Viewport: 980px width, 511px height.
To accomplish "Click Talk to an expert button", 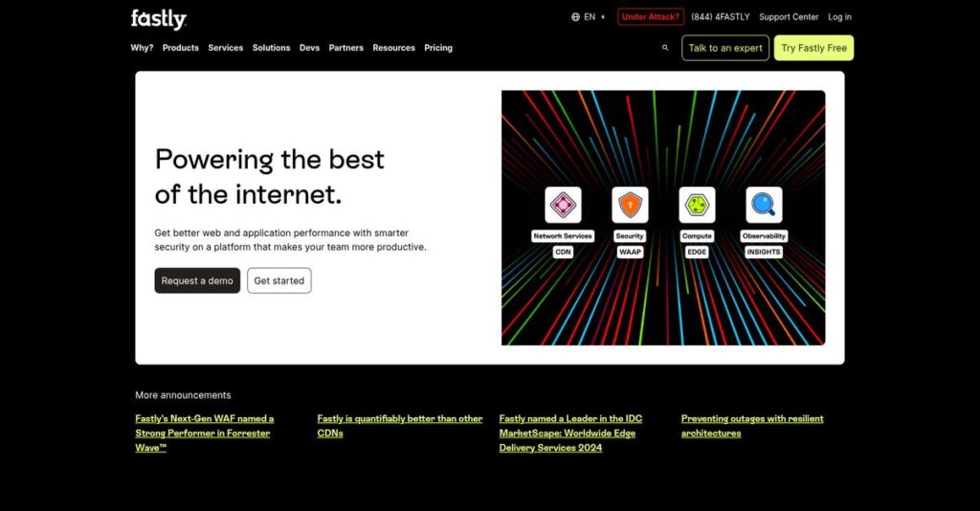I will 725,48.
